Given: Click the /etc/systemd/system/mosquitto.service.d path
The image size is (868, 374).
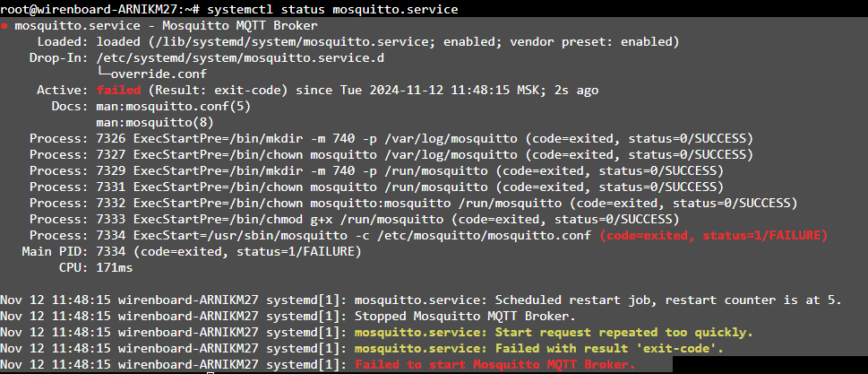Looking at the screenshot, I should pyautogui.click(x=240, y=57).
